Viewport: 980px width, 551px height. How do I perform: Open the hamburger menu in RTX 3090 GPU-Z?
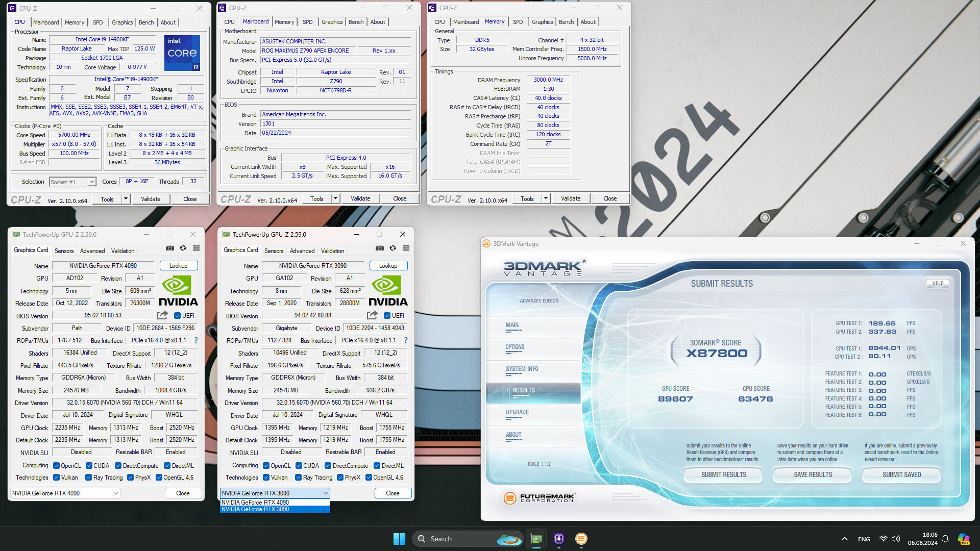(406, 248)
